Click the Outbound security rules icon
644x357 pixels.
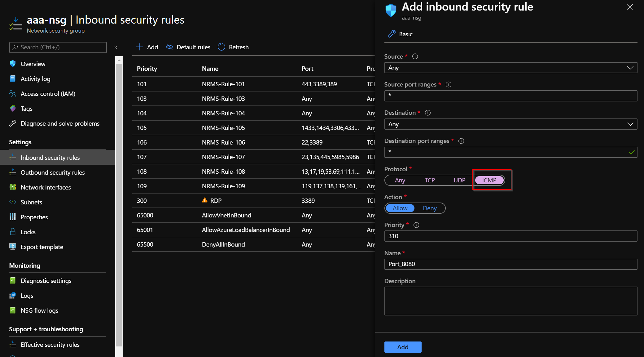click(x=13, y=172)
